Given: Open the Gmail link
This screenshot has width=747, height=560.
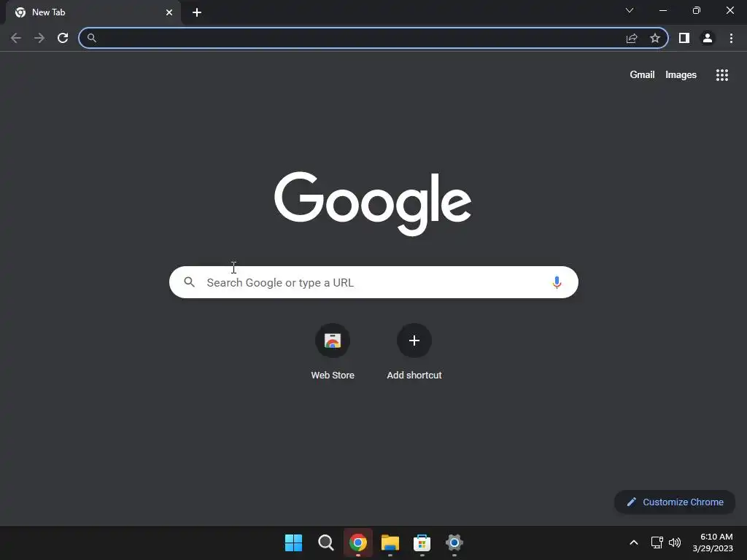Looking at the screenshot, I should coord(642,75).
